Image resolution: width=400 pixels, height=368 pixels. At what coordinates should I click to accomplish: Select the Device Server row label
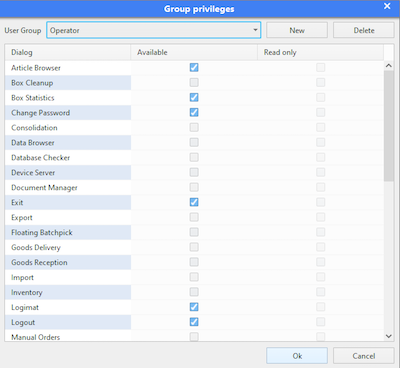(x=33, y=173)
